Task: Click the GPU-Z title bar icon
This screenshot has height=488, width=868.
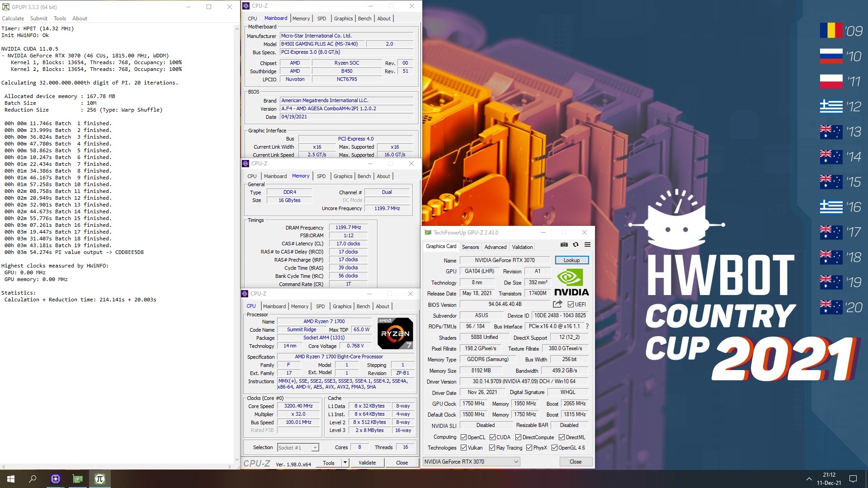Action: click(428, 233)
